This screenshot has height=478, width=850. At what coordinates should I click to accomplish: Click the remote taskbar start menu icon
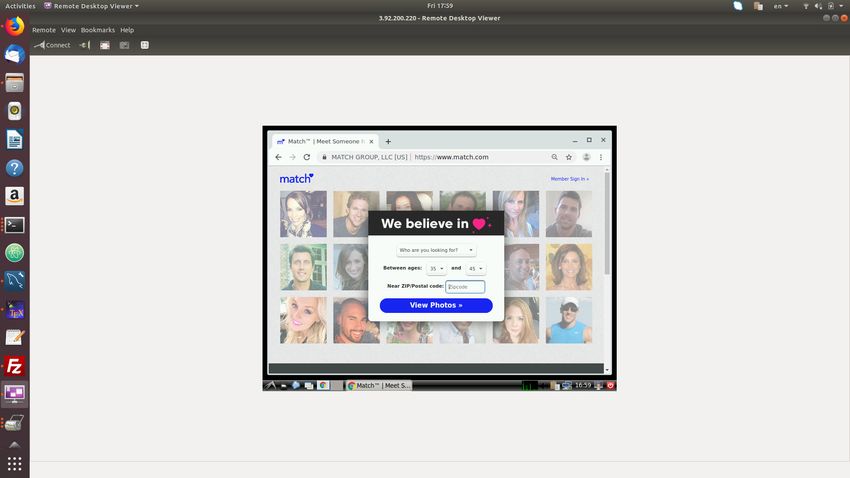coord(270,385)
